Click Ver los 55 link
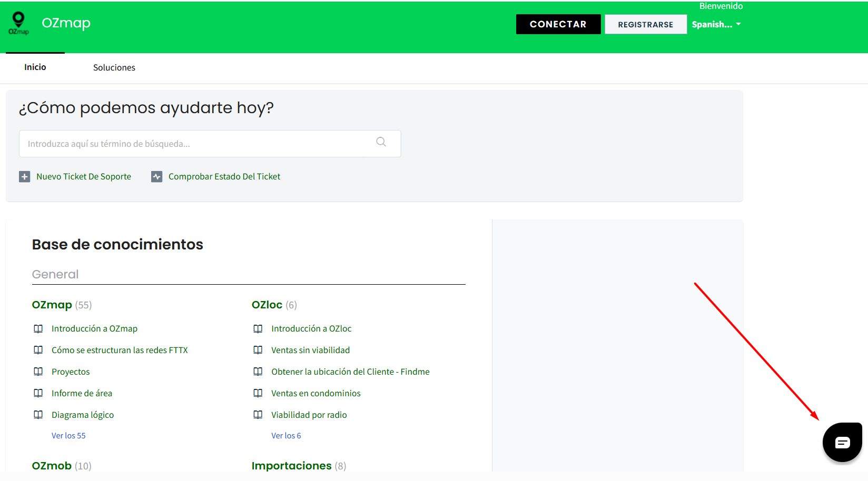The height and width of the screenshot is (481, 868). (68, 436)
